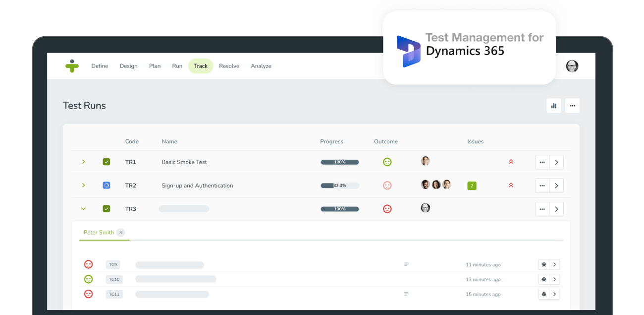The height and width of the screenshot is (315, 644).
Task: Expand the TR1 test run row
Action: pos(83,162)
